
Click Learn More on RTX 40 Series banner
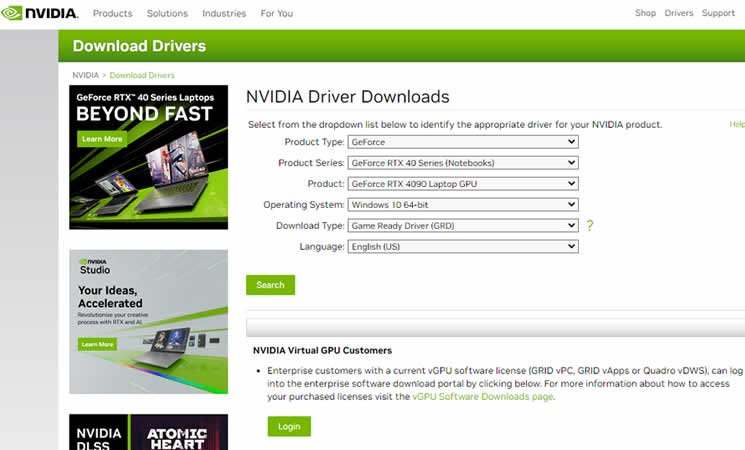click(102, 139)
